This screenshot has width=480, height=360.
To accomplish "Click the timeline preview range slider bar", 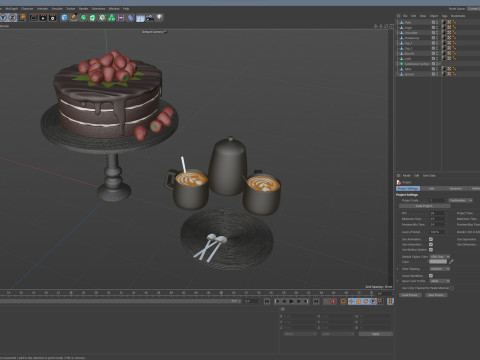I will coord(120,301).
